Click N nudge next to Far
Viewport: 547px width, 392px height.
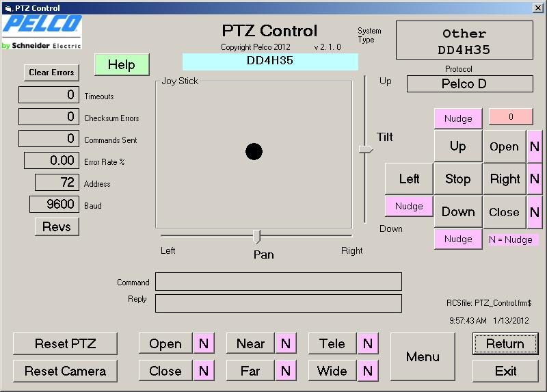click(286, 371)
